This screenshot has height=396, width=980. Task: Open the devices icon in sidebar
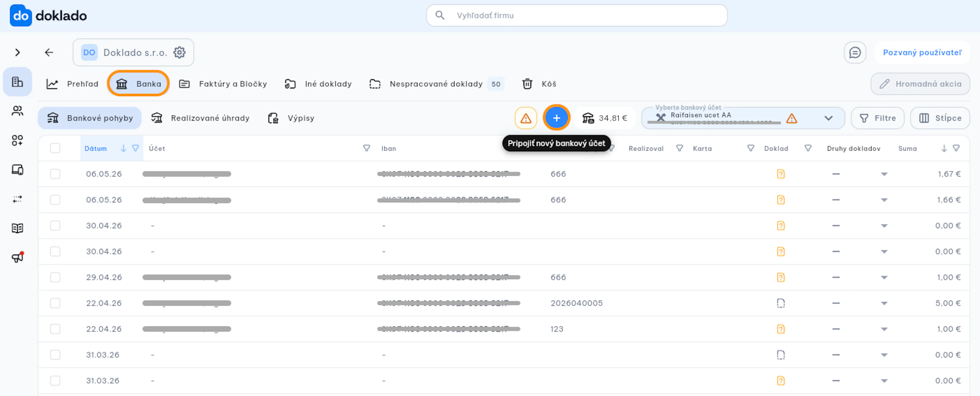pos(18,170)
